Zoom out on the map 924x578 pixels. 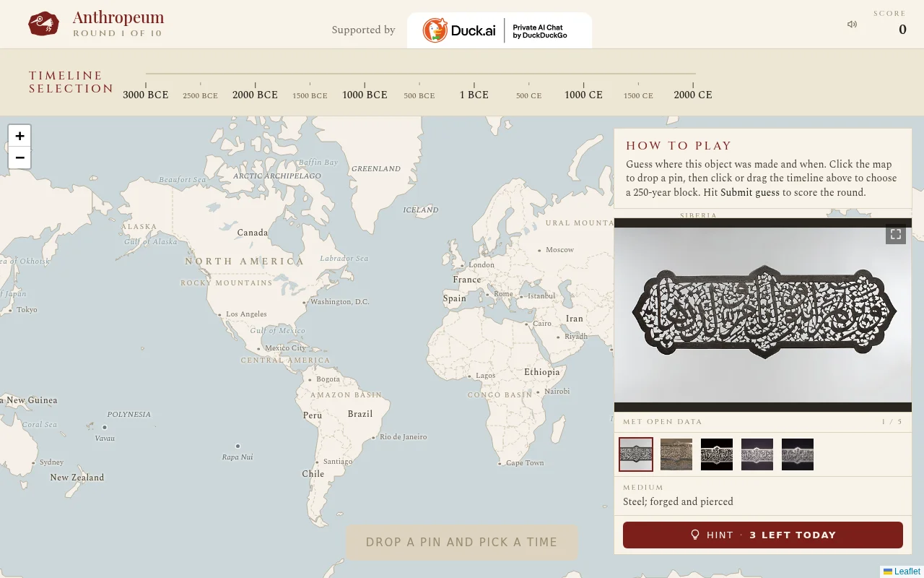pos(19,158)
